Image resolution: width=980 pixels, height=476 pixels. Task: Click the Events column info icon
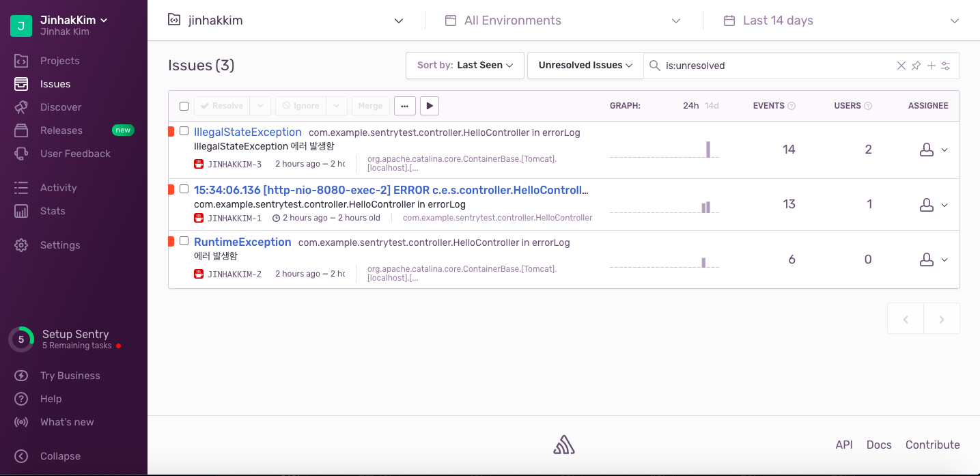[792, 106]
